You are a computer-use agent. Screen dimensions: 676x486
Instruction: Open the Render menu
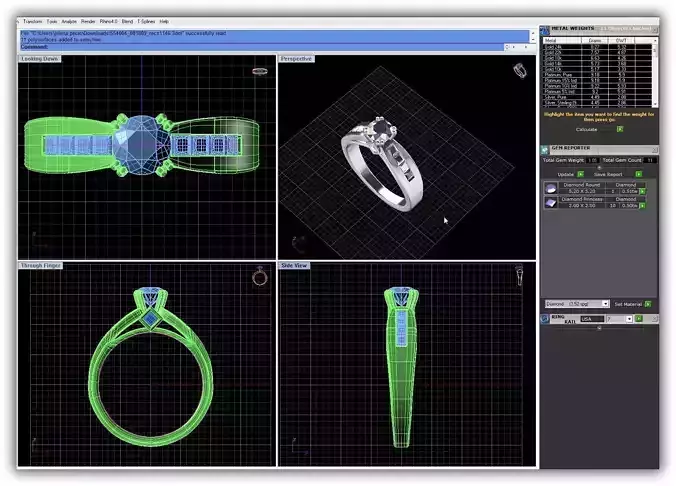click(x=88, y=21)
